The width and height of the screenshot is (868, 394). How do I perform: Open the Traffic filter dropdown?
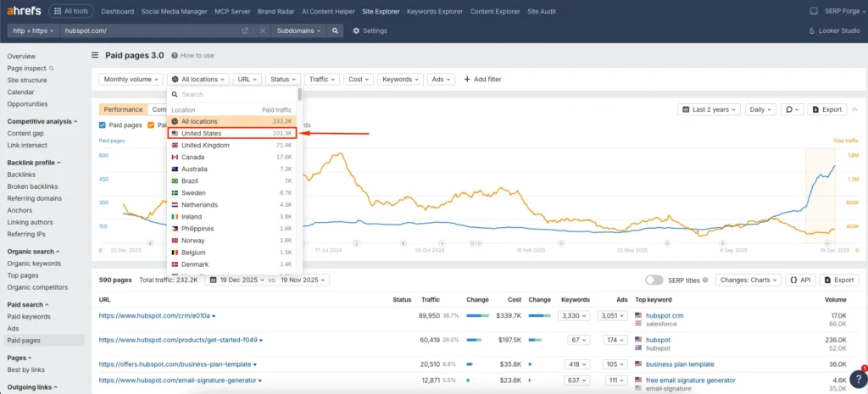click(322, 79)
